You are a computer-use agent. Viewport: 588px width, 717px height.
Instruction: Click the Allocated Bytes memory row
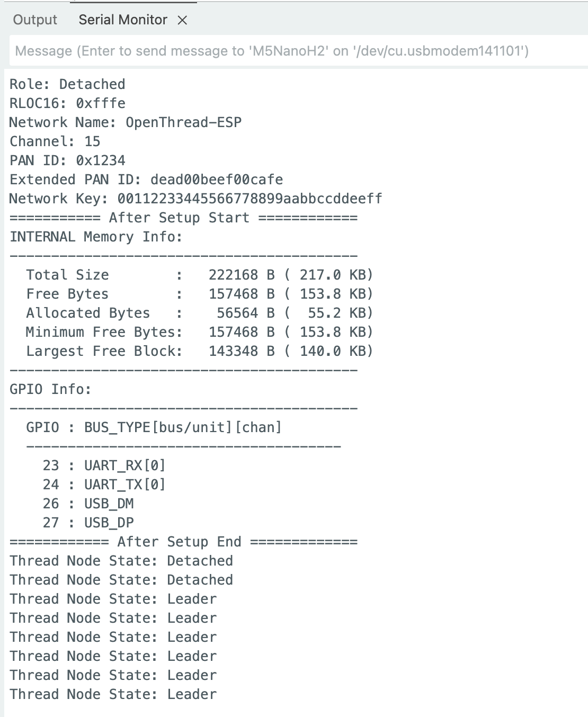pyautogui.click(x=199, y=313)
